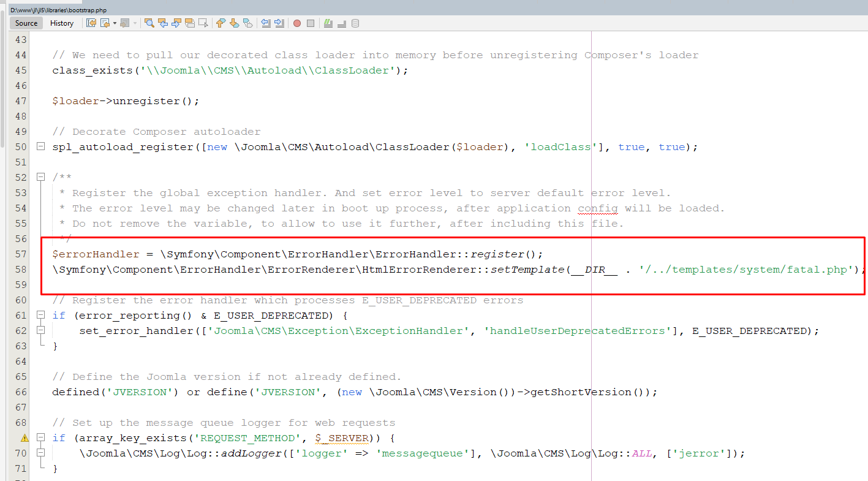This screenshot has height=481, width=868.
Task: Toggle Highlight Search in toolbar
Action: [190, 23]
